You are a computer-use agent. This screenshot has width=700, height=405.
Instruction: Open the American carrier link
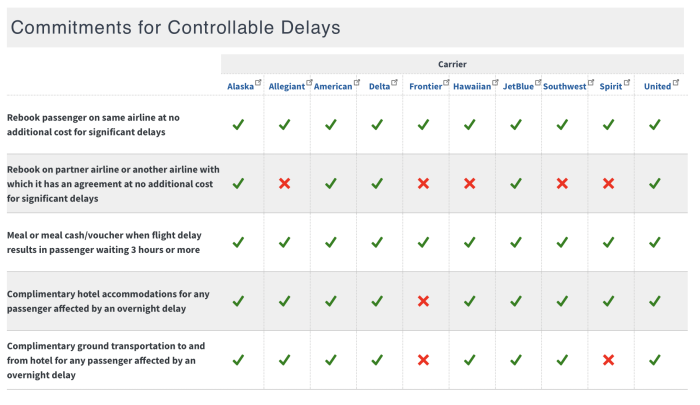click(333, 87)
